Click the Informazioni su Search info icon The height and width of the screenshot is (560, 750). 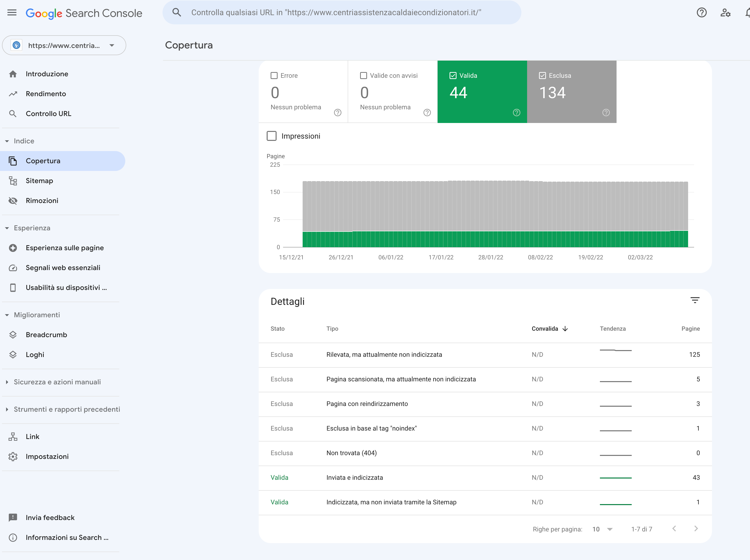(13, 538)
